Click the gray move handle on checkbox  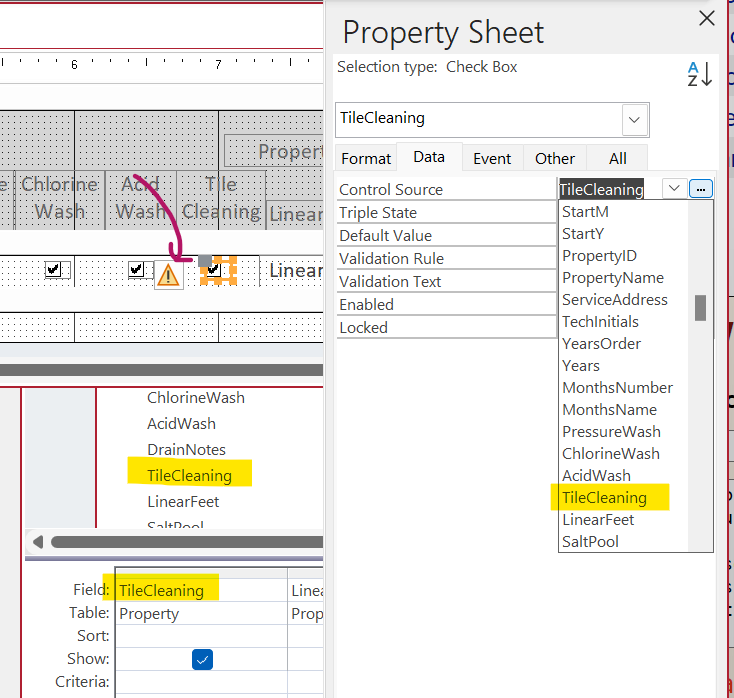[205, 261]
